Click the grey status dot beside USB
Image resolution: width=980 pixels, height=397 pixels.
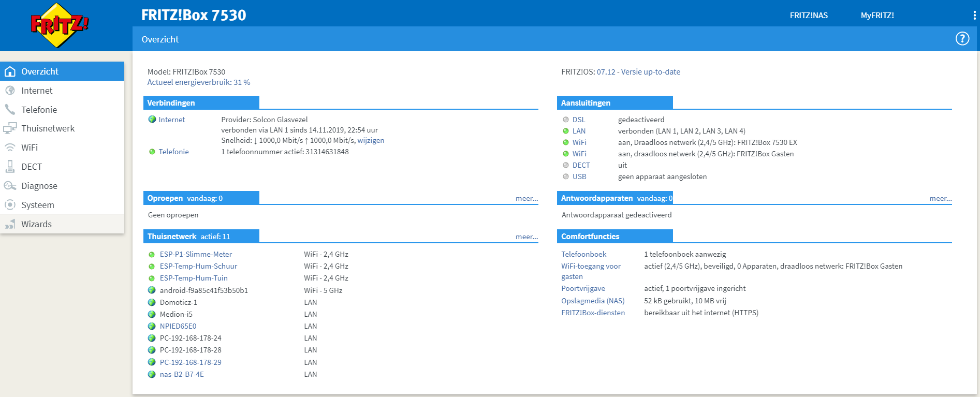coord(566,177)
